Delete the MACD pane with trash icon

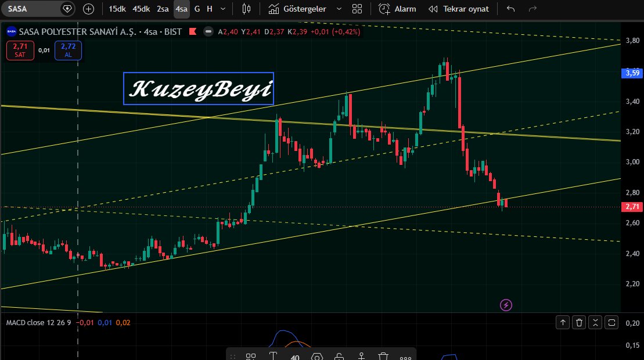click(x=579, y=323)
